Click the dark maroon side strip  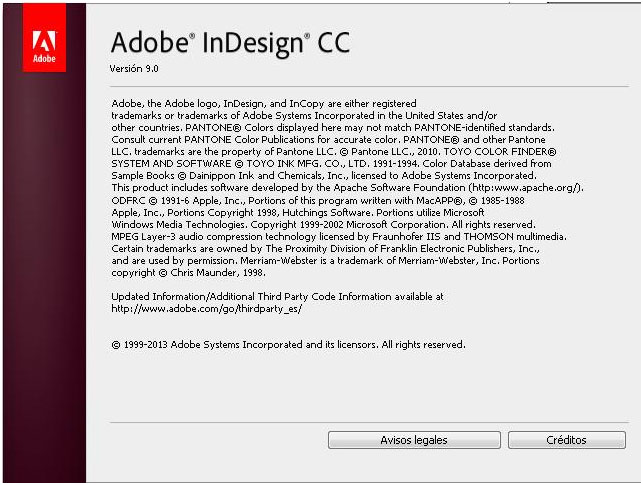(44, 277)
